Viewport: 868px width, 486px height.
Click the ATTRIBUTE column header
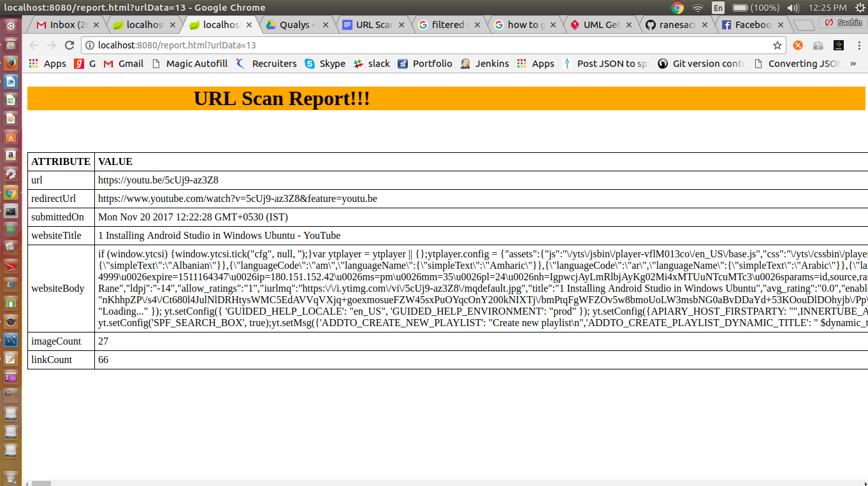point(61,162)
